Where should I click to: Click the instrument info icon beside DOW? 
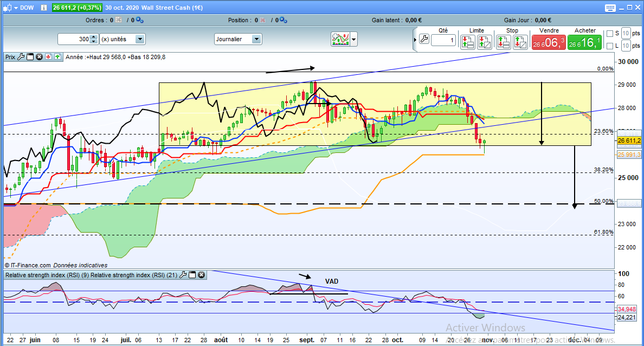(44, 8)
